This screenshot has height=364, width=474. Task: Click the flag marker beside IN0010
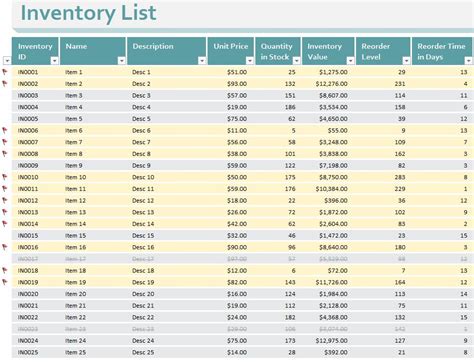click(x=5, y=177)
